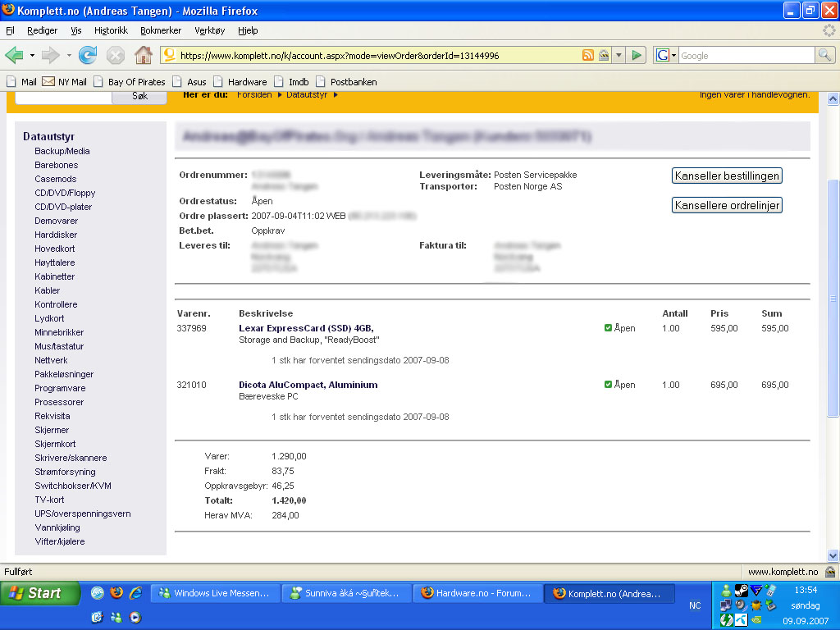This screenshot has height=630, width=840.
Task: Click into the Google search field
Action: pos(746,55)
